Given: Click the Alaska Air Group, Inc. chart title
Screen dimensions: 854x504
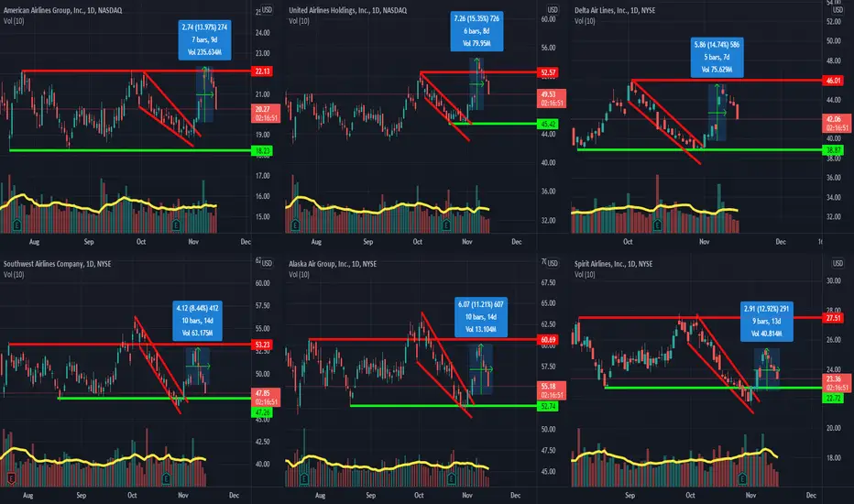Looking at the screenshot, I should (333, 264).
